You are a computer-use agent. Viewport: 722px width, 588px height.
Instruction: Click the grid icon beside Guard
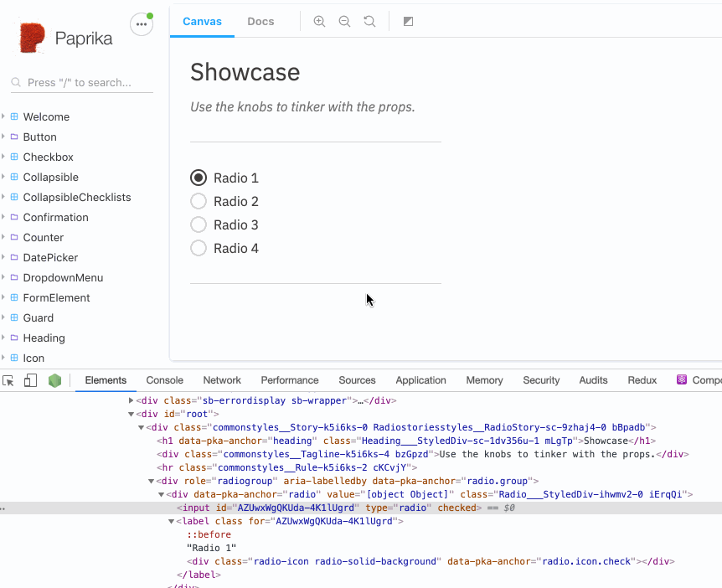(14, 317)
